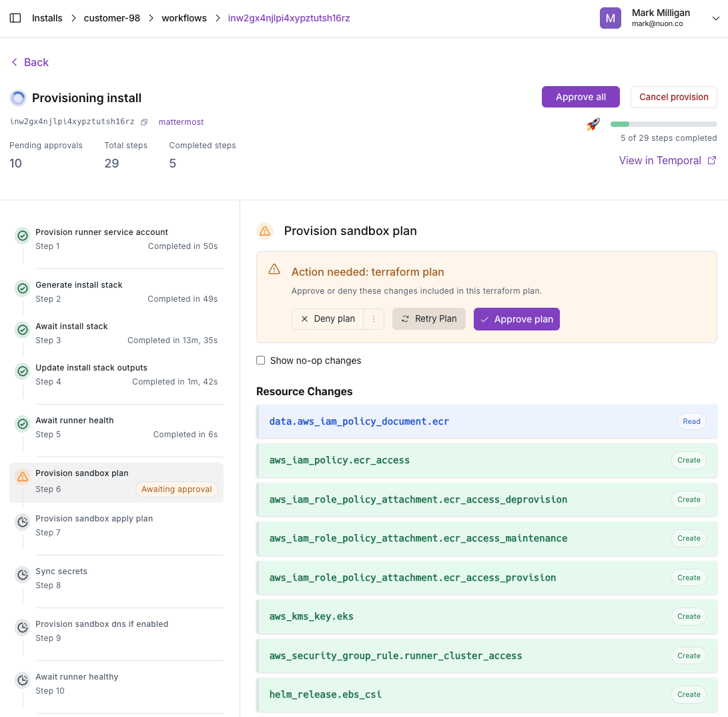728x717 pixels.
Task: Select the green checkmark on Provision runner service account
Action: 22,236
